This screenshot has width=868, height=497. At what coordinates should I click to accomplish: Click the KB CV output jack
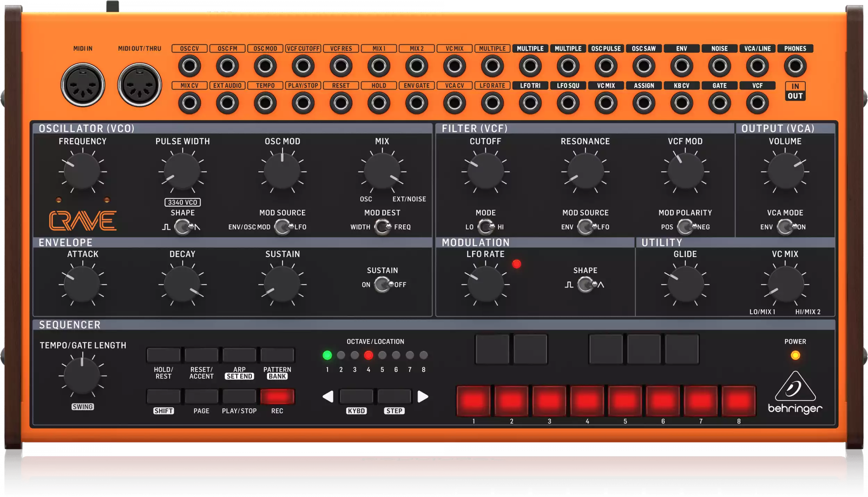(x=682, y=103)
